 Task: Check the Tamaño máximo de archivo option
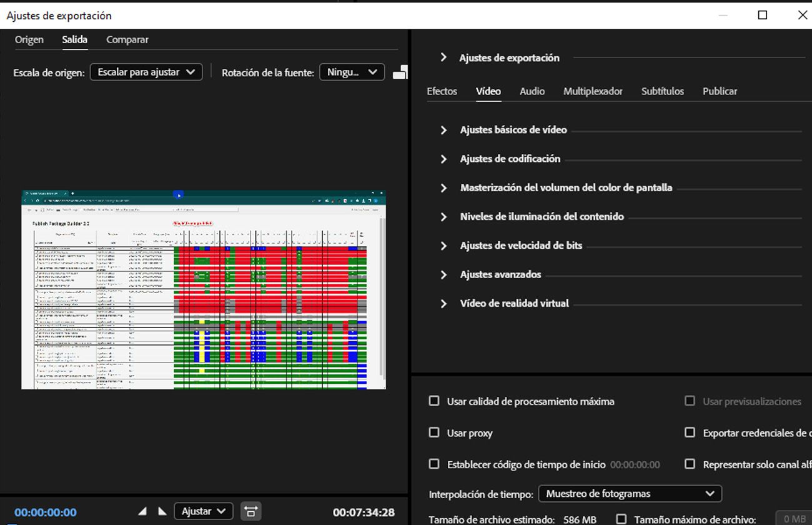pos(622,519)
